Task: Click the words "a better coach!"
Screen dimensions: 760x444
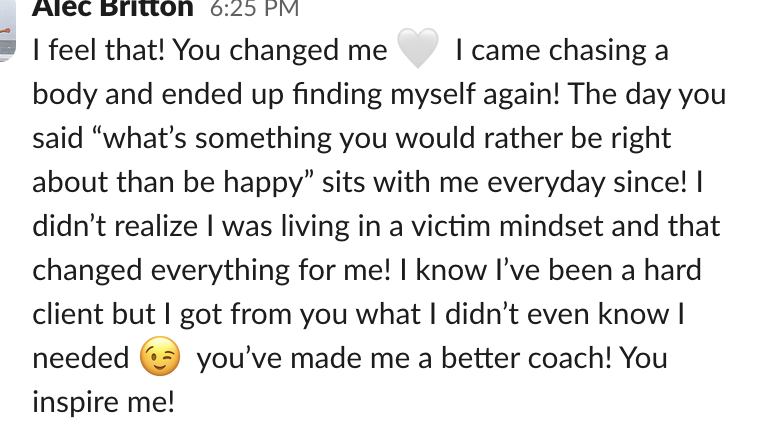Action: 514,358
